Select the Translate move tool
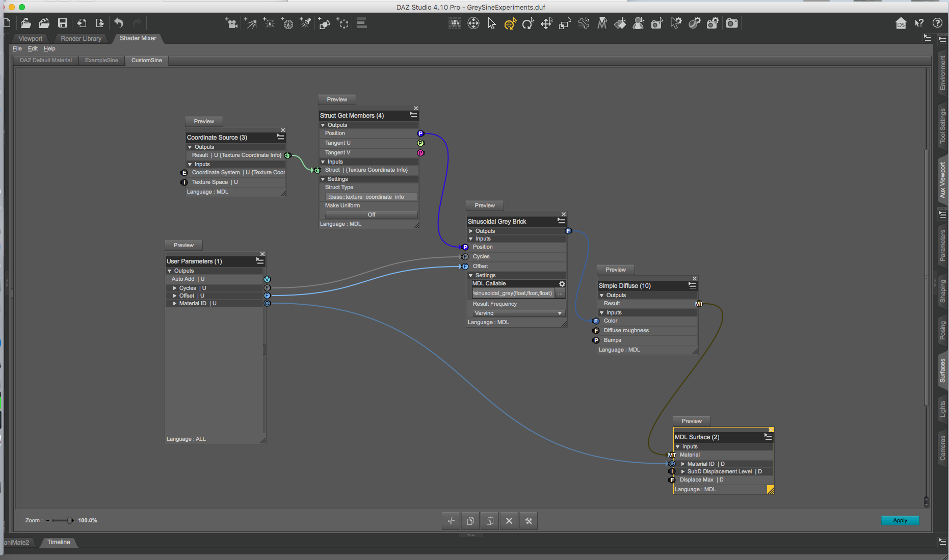This screenshot has width=949, height=560. (546, 23)
